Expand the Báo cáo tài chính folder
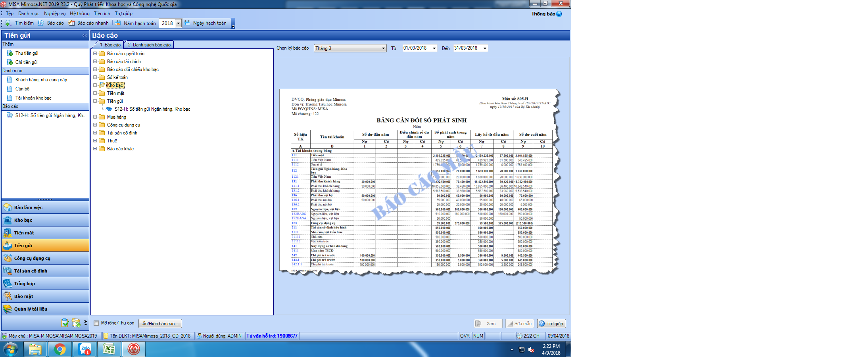 pyautogui.click(x=95, y=61)
